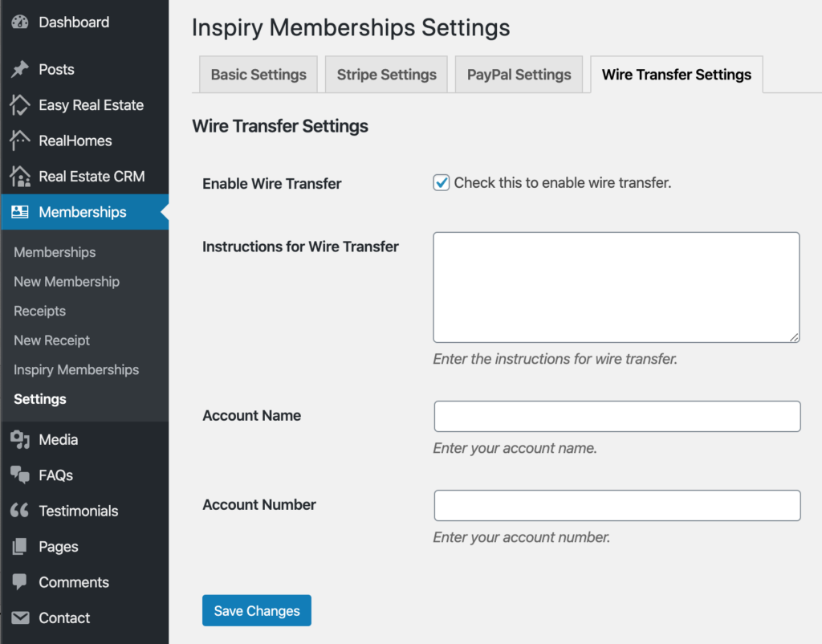Image resolution: width=822 pixels, height=644 pixels.
Task: Open the Comments menu item
Action: click(x=74, y=583)
